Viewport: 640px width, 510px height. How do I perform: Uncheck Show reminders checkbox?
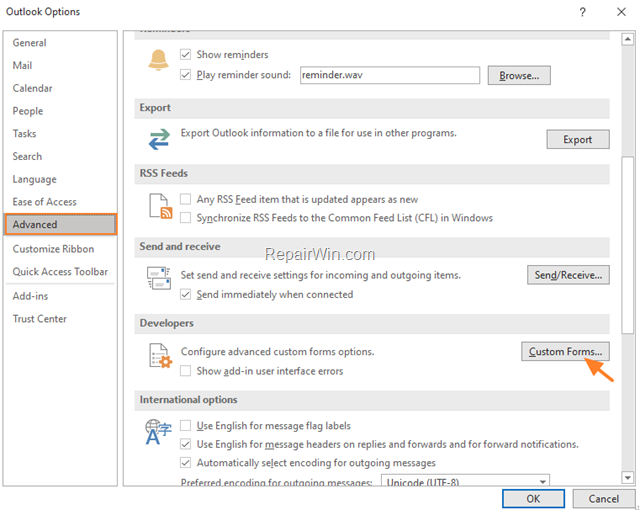tap(185, 54)
